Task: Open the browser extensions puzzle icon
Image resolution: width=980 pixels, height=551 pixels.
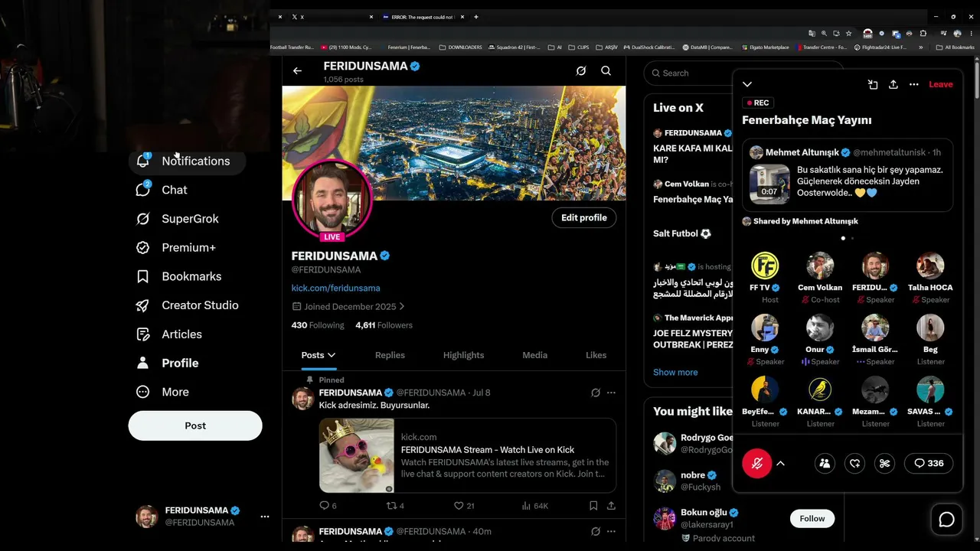Action: [923, 34]
